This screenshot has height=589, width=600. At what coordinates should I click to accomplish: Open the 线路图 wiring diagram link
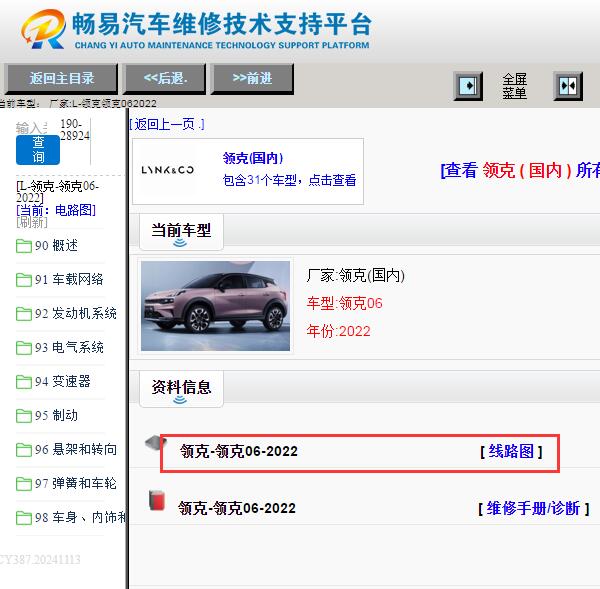click(511, 452)
